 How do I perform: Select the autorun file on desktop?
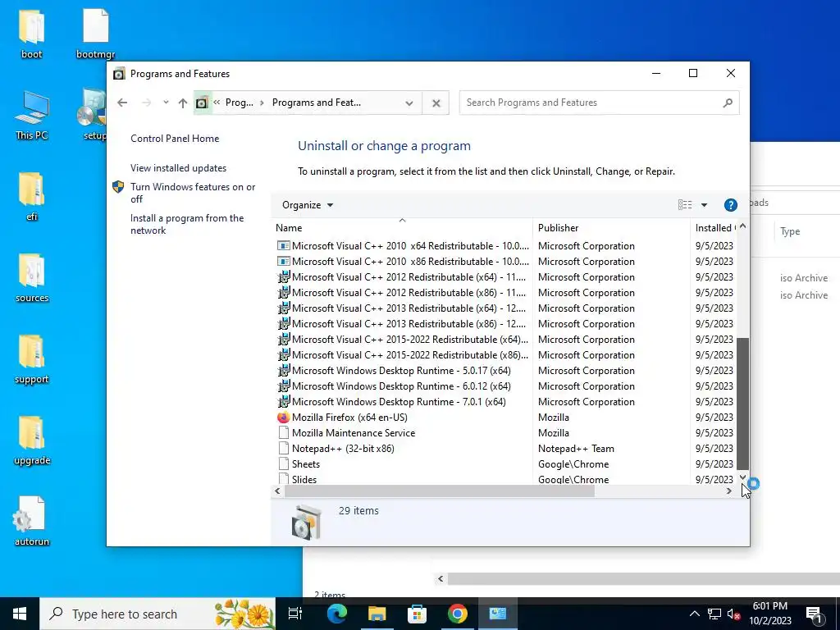[x=32, y=521]
